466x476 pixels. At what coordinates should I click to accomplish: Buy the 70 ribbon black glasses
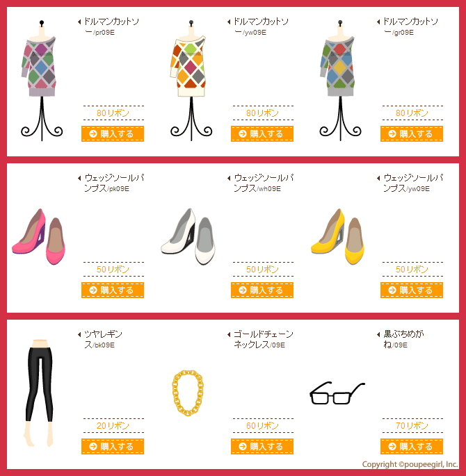click(412, 446)
